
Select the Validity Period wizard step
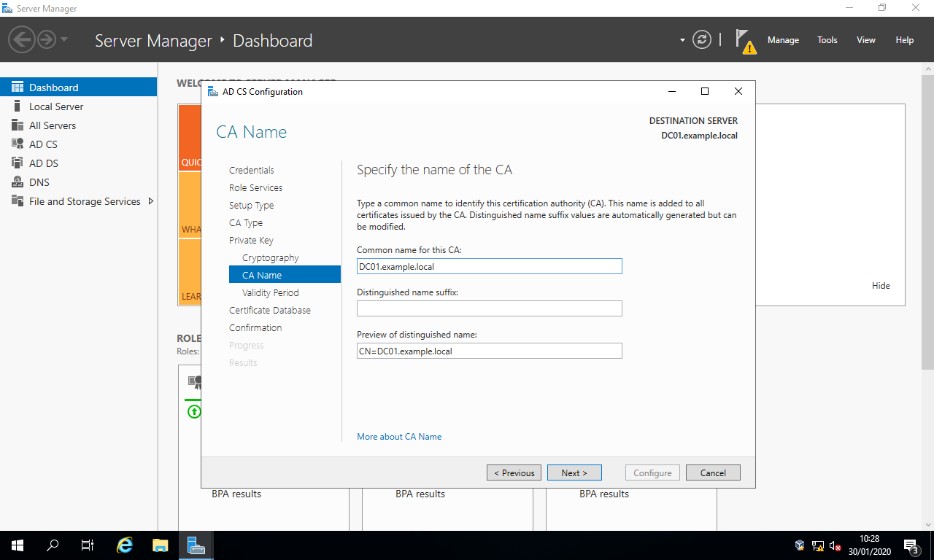click(x=269, y=292)
